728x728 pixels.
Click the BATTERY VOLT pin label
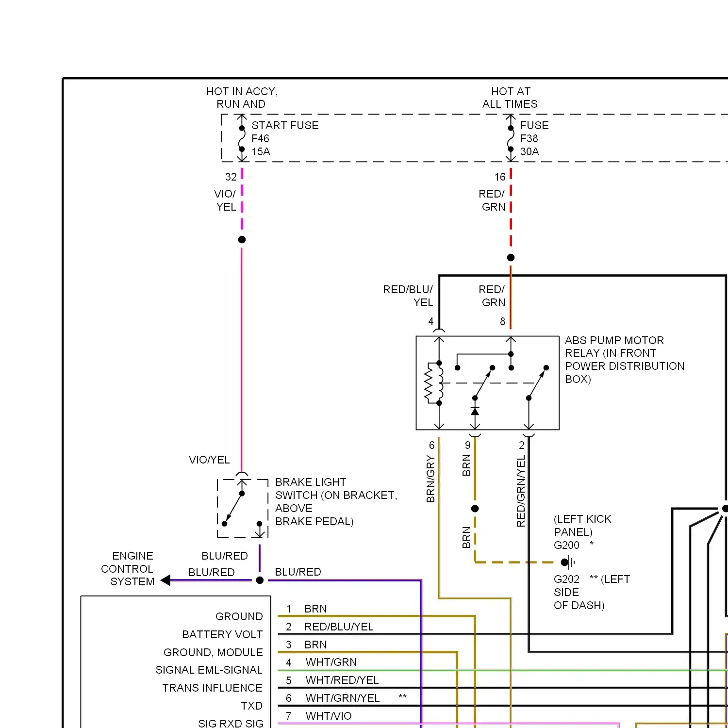(222, 634)
